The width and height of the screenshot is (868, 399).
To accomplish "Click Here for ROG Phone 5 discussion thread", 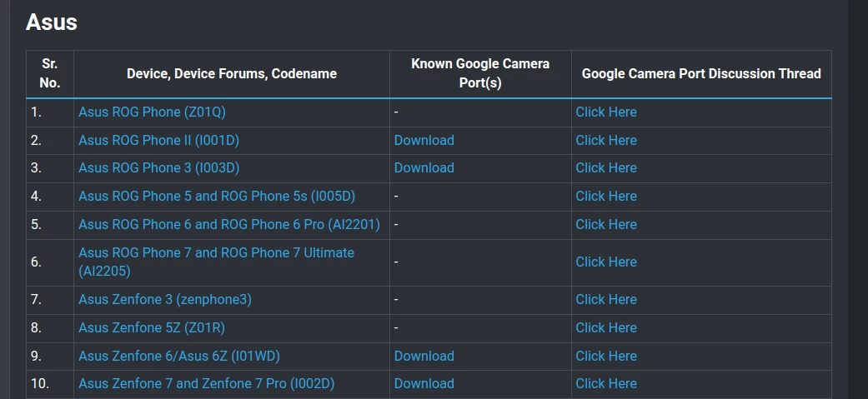I will pos(605,197).
